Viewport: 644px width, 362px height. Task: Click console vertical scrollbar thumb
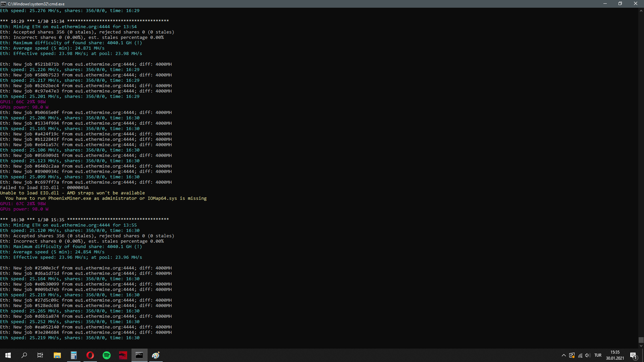coord(641,340)
